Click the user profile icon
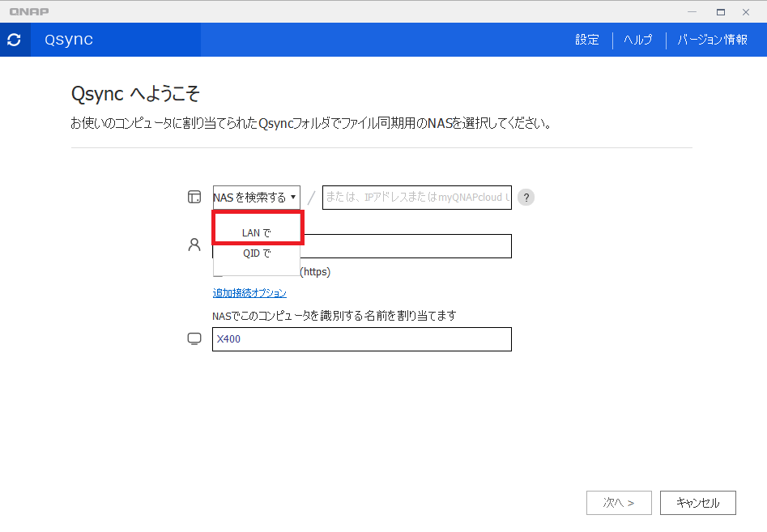Viewport: 767px width, 532px height. coord(194,245)
